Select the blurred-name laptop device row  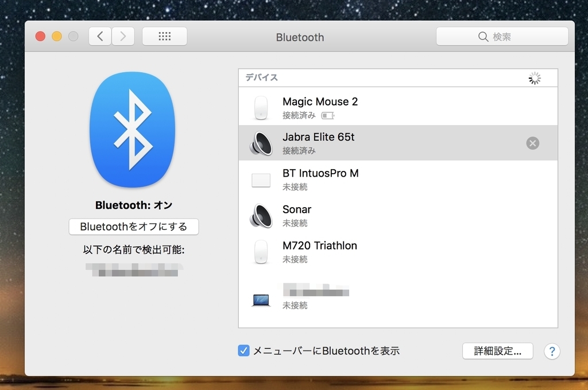(399, 297)
